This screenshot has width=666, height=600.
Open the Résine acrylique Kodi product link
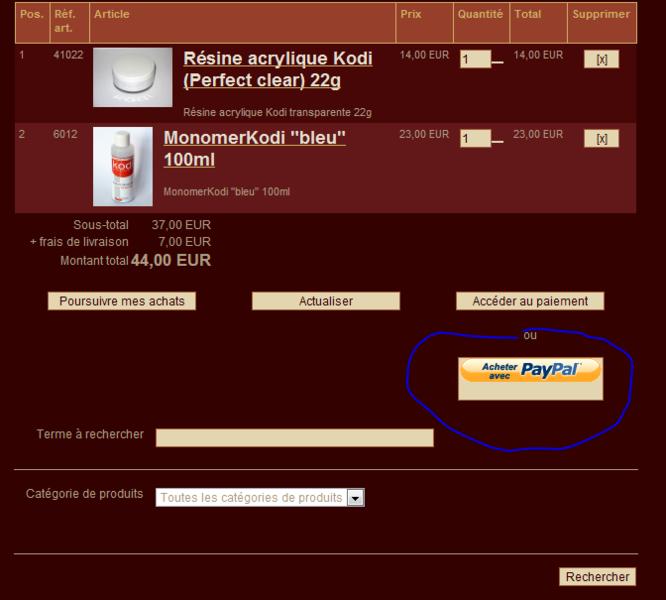coord(278,69)
